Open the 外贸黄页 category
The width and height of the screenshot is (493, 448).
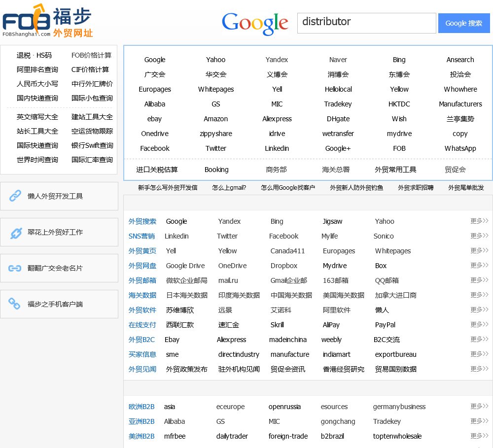[142, 251]
